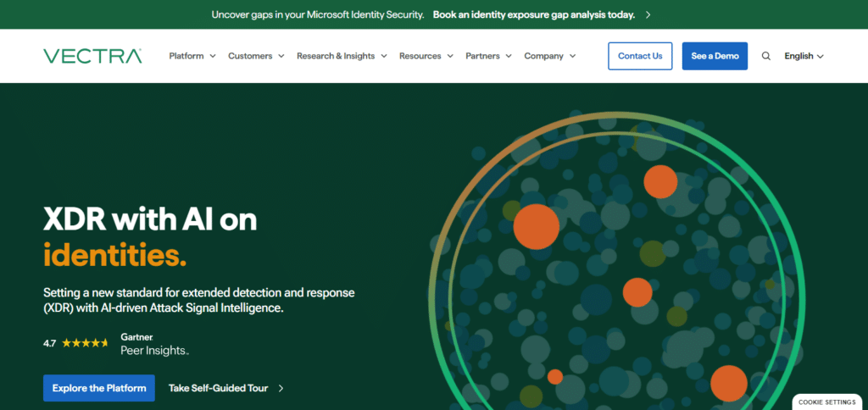This screenshot has height=410, width=868.
Task: Click 'Uncover gaps in your Microsoft Identity Security.' text
Action: 318,15
